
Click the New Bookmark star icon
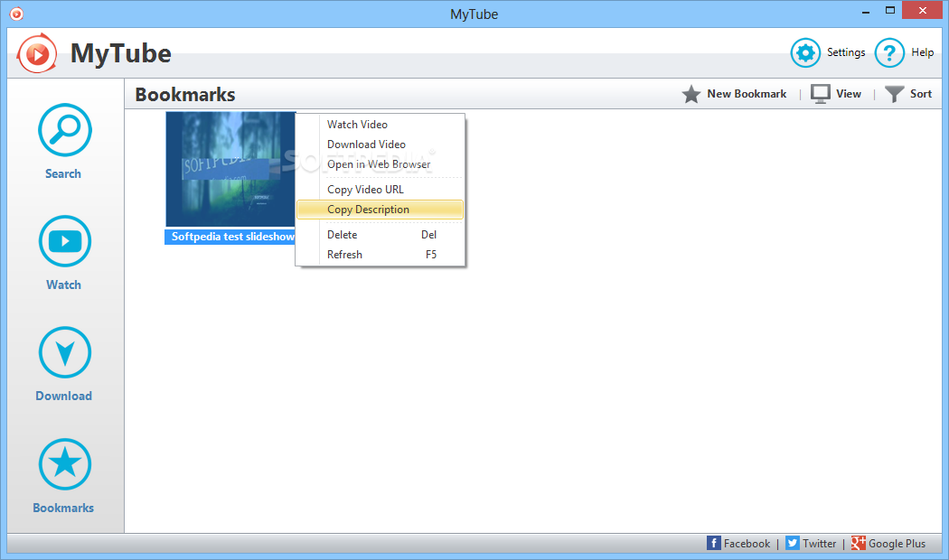coord(691,94)
